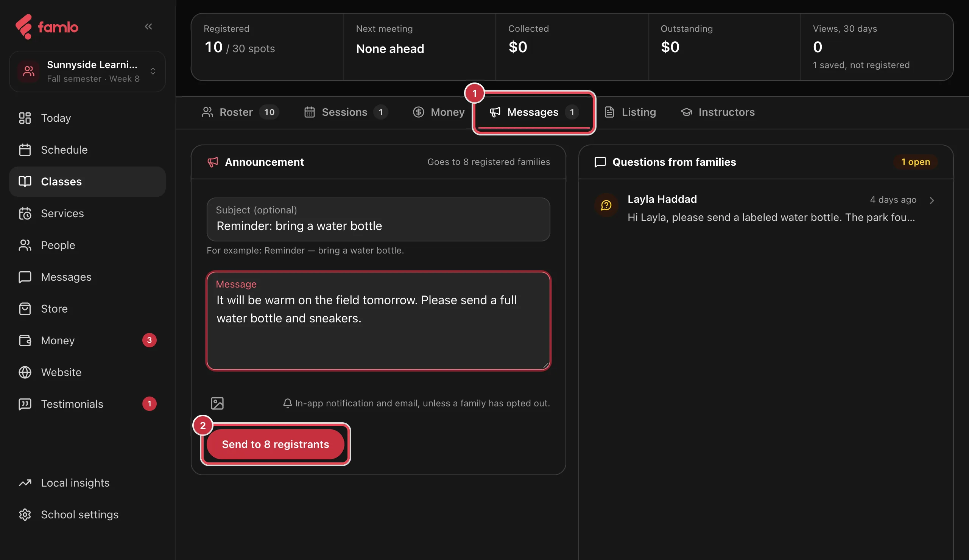Click the sidebar Messages chat icon
Viewport: 969px width, 560px height.
(25, 277)
